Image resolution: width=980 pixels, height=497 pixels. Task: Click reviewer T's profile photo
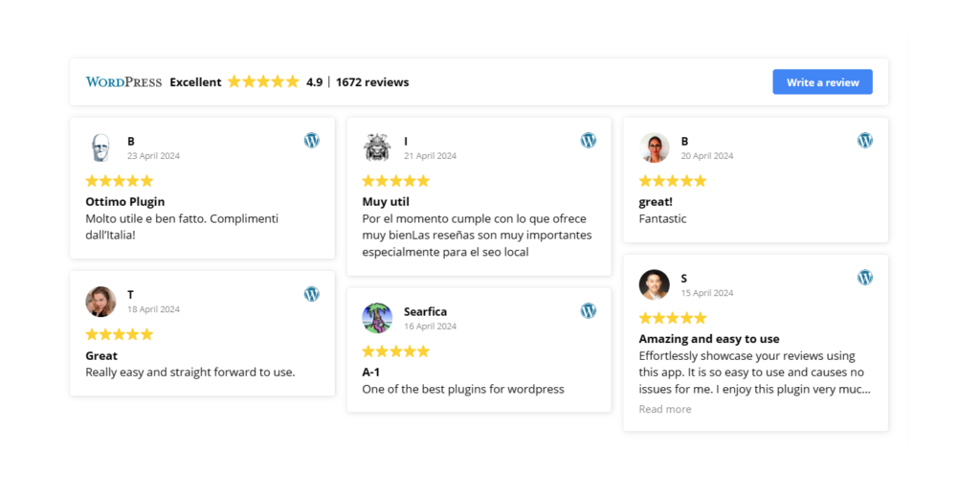[x=100, y=302]
